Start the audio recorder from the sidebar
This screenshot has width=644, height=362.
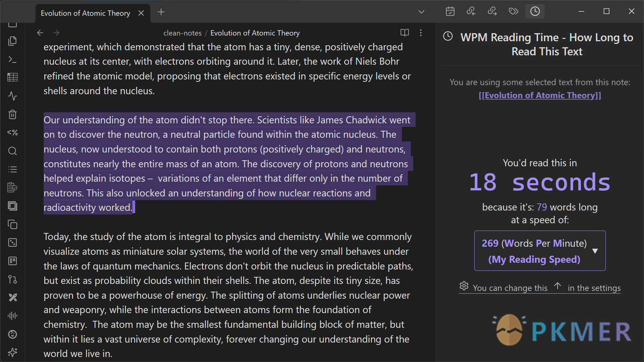coord(12,316)
